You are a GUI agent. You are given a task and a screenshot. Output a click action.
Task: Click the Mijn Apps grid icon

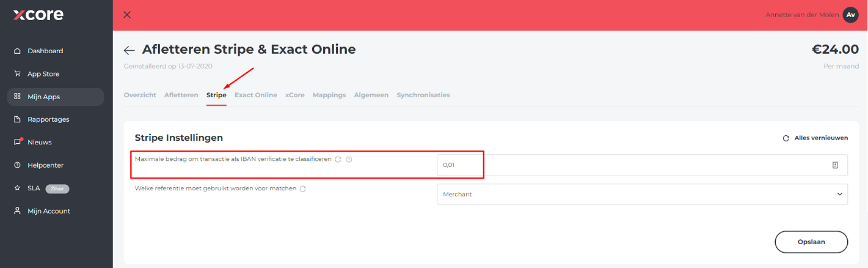tap(17, 97)
